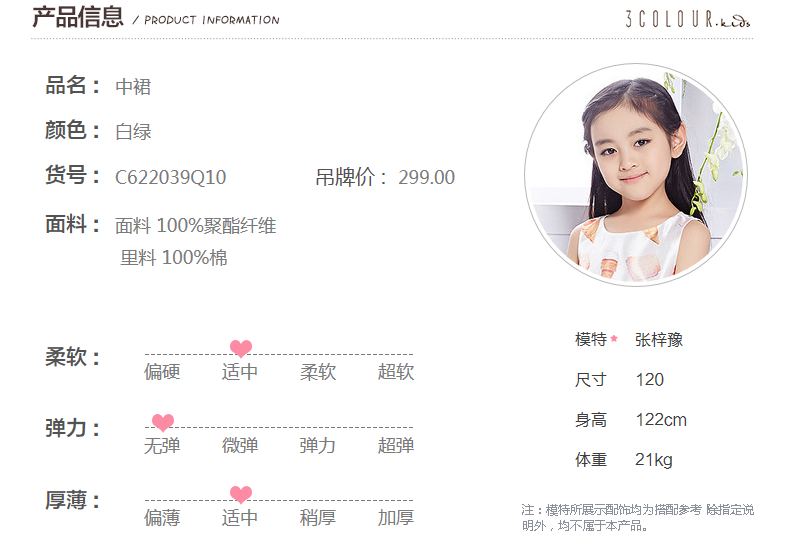Viewport: 790px width, 539px height.
Task: Click the pink heart on softness scale
Action: pos(241,348)
